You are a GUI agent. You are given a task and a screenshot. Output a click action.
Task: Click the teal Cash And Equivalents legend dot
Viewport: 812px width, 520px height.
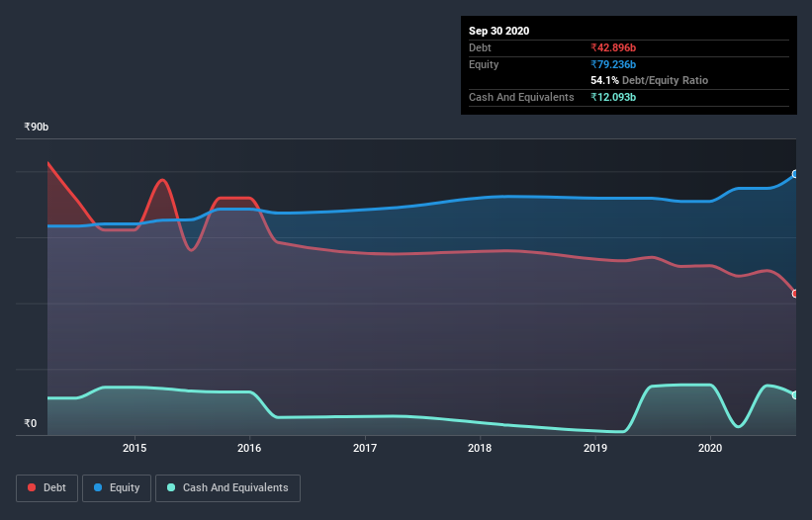point(171,487)
